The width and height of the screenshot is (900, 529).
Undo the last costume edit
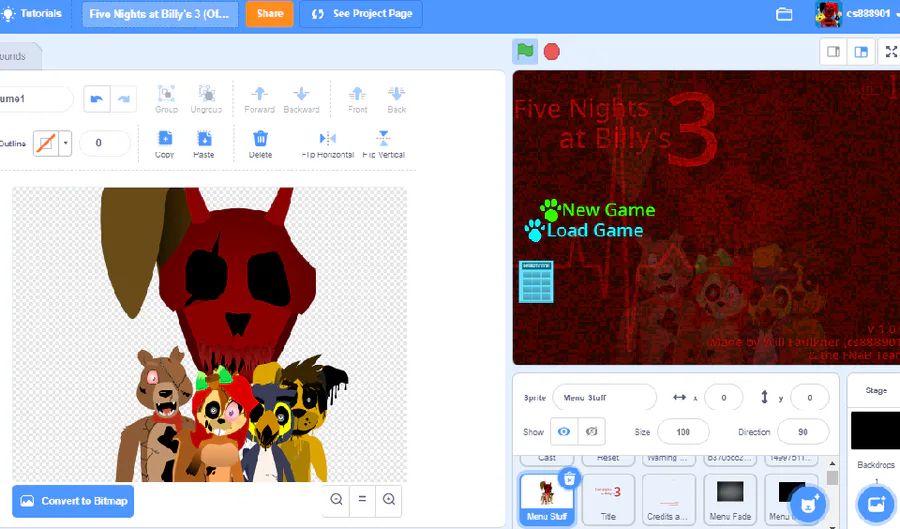97,99
